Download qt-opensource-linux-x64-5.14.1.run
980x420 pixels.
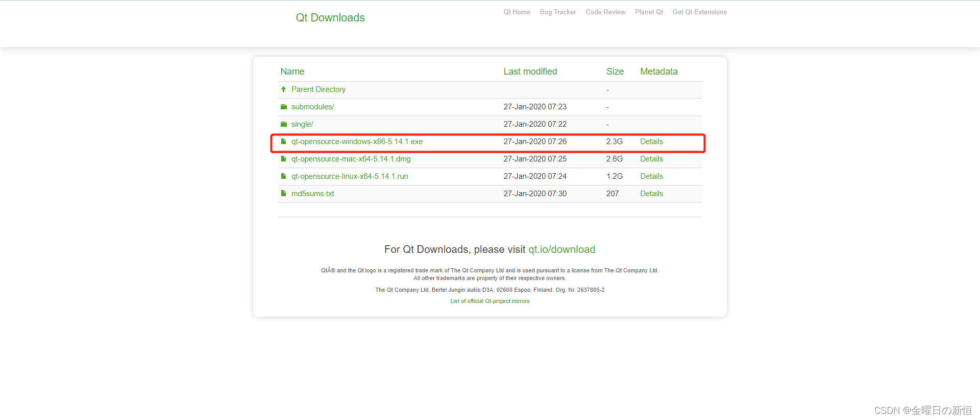tap(350, 176)
